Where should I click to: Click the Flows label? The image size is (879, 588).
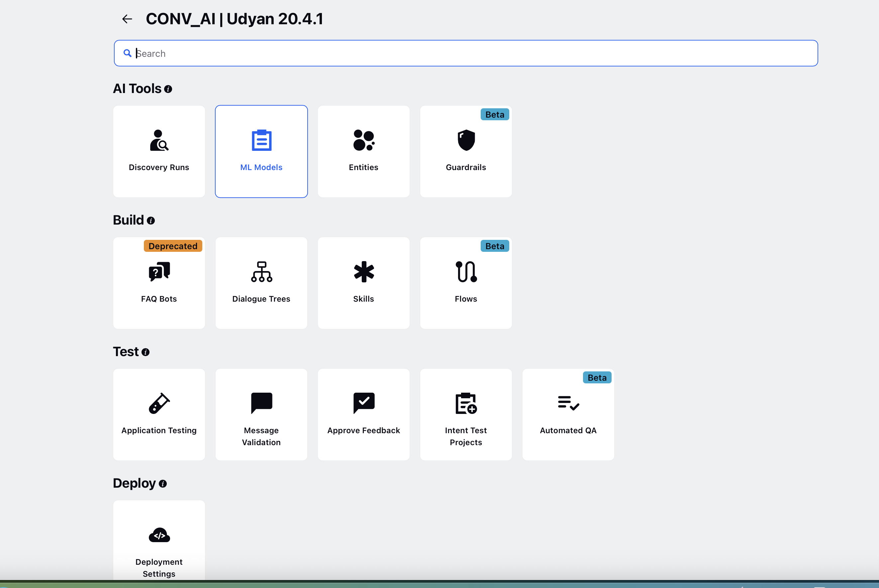click(466, 299)
